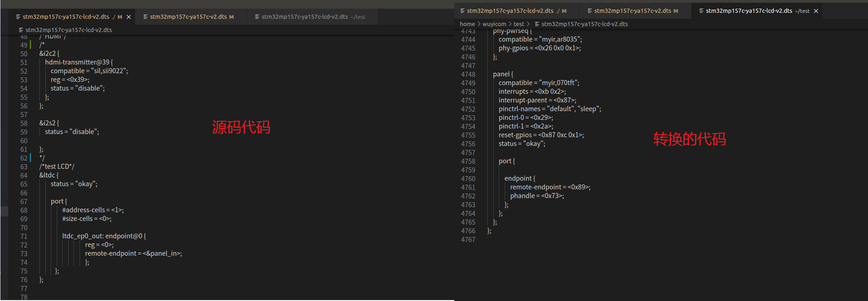
Task: Click file icon on left editor's ya157c-v2.dts tab
Action: coord(145,17)
